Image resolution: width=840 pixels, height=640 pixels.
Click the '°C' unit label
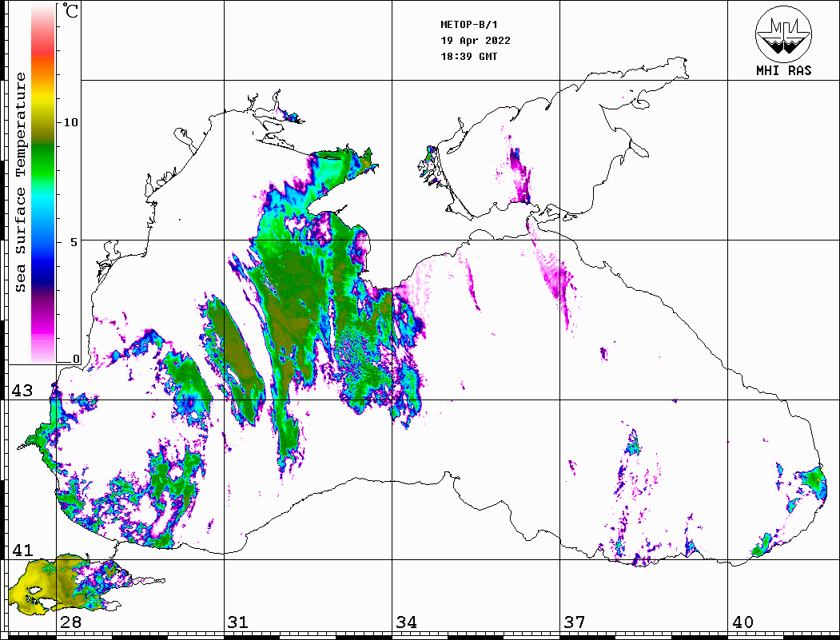(70, 11)
